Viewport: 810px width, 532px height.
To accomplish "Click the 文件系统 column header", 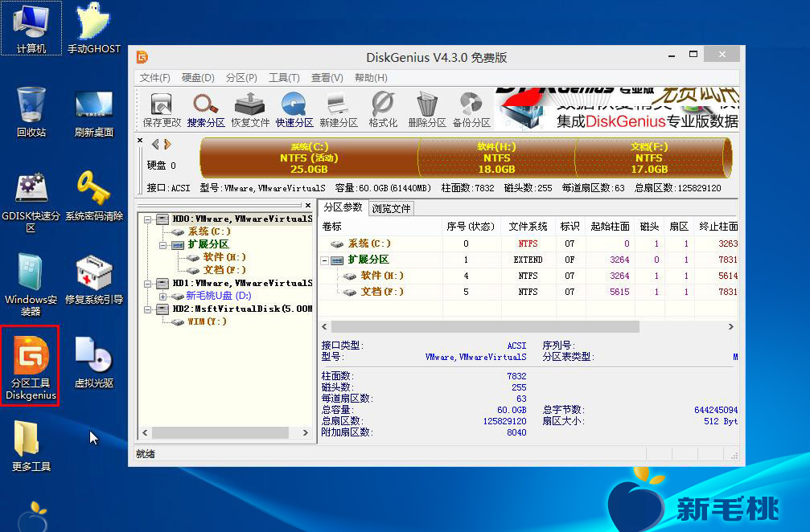I will tap(528, 227).
